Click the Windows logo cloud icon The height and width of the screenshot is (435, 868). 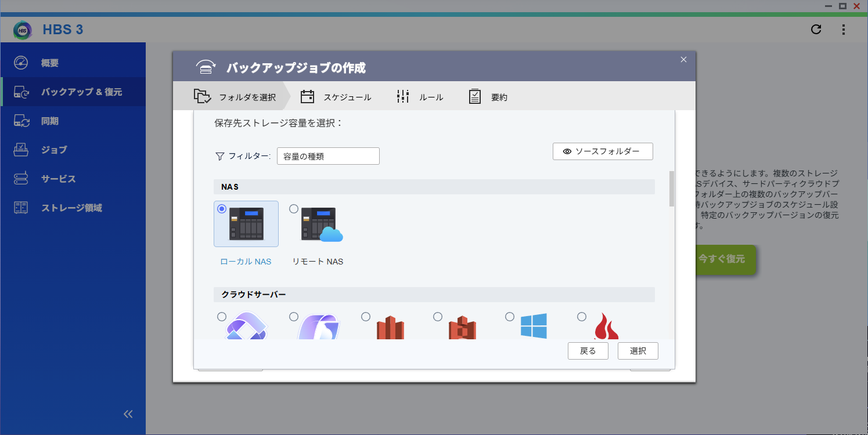click(x=533, y=326)
